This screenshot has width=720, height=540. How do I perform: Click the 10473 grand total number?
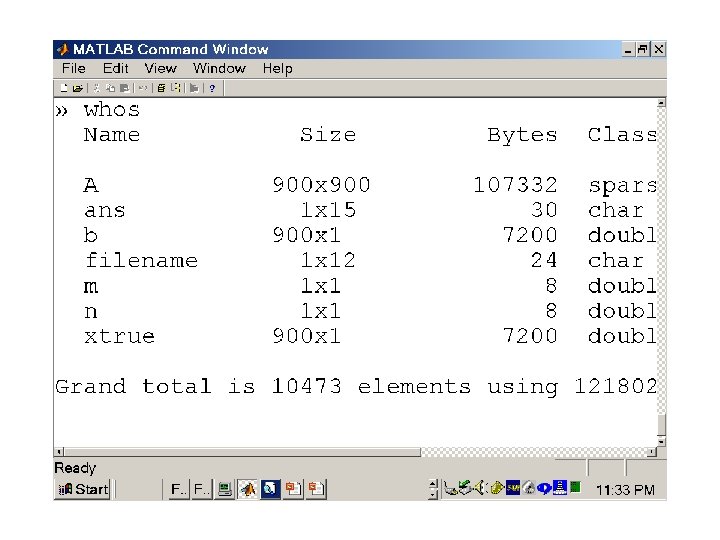pos(306,386)
